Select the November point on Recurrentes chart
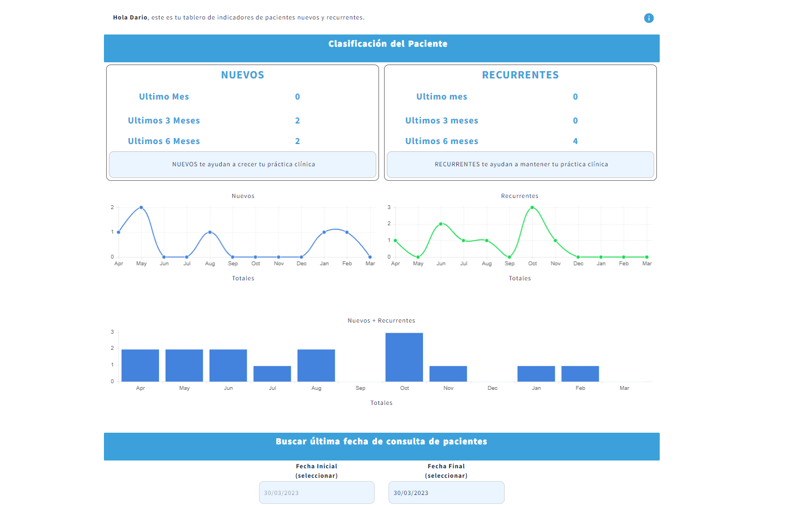 click(x=555, y=240)
